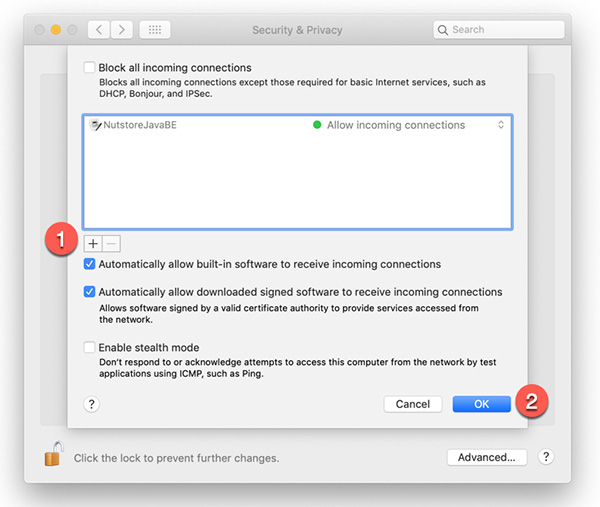This screenshot has height=507, width=600.
Task: Open help with the question mark in dialog
Action: click(x=91, y=404)
